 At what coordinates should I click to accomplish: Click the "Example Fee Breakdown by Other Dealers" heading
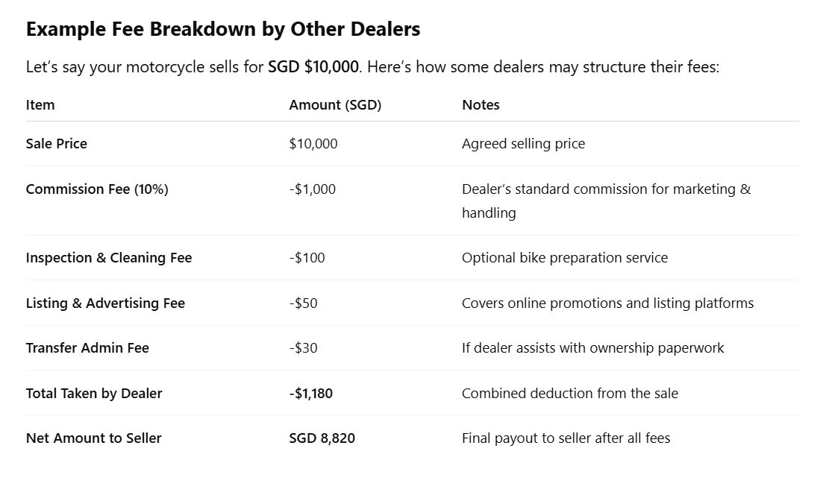pos(223,29)
